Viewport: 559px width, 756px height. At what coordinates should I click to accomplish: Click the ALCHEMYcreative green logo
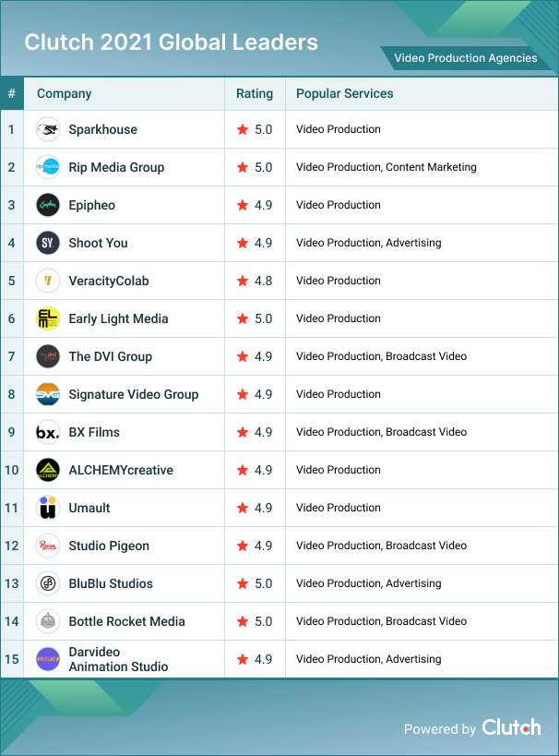48,470
